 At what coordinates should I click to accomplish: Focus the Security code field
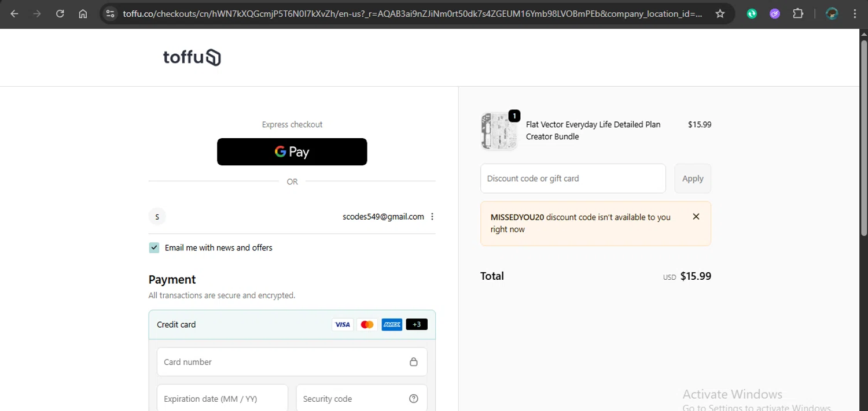(x=362, y=399)
